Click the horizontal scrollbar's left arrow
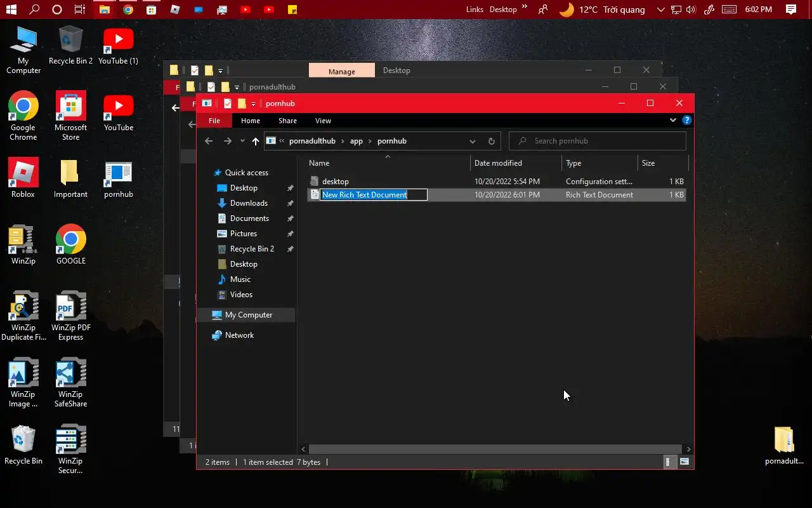 (304, 450)
